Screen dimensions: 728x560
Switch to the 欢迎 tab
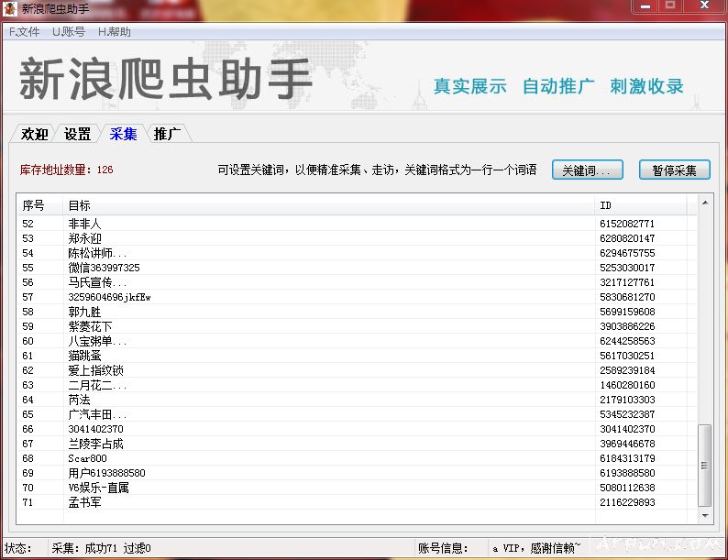point(34,134)
